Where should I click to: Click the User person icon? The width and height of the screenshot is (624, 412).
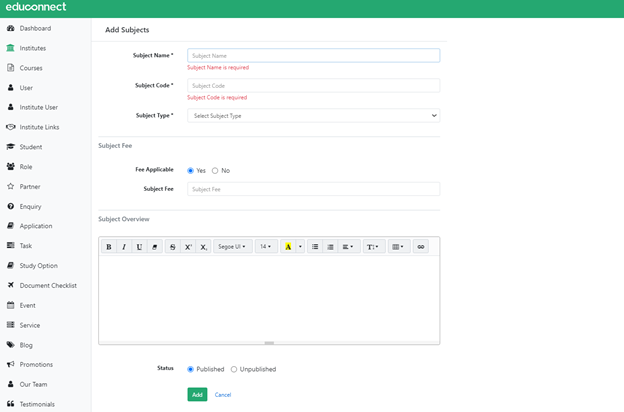[11, 88]
